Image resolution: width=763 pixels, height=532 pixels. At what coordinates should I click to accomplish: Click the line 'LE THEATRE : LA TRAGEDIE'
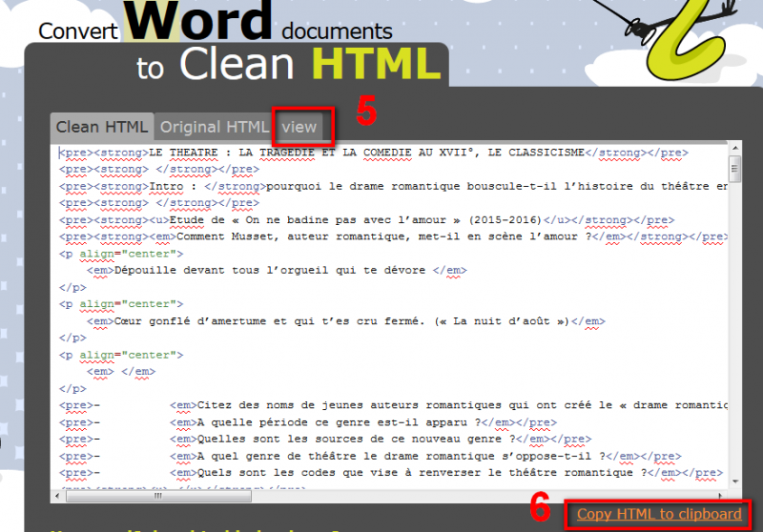tap(373, 153)
